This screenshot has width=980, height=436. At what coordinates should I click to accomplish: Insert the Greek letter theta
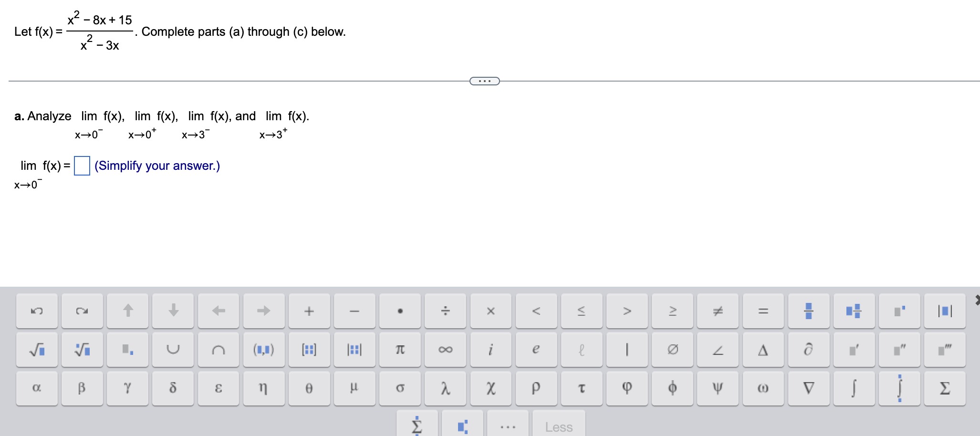click(x=309, y=388)
